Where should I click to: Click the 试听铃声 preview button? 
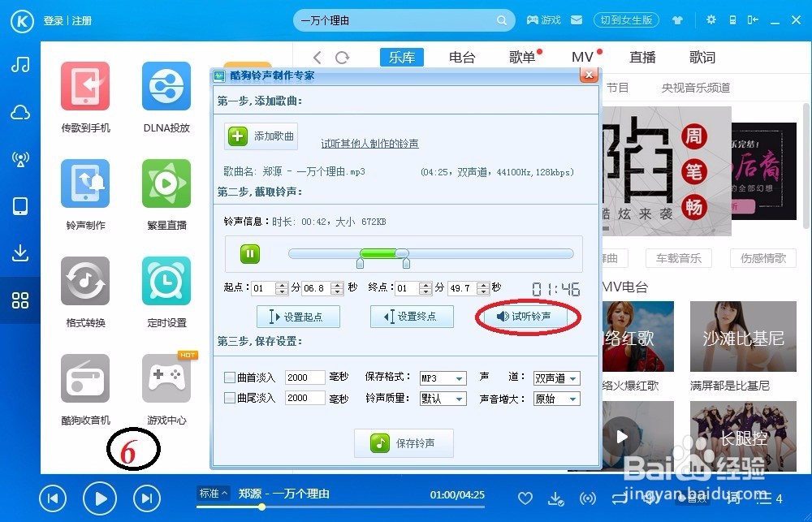pos(525,316)
